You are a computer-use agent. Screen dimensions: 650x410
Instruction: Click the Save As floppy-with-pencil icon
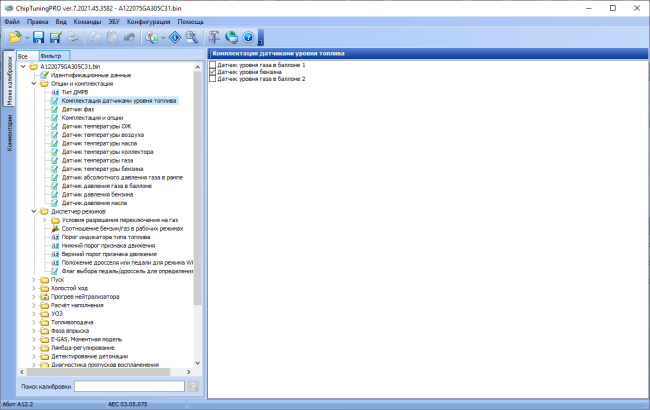(x=56, y=37)
